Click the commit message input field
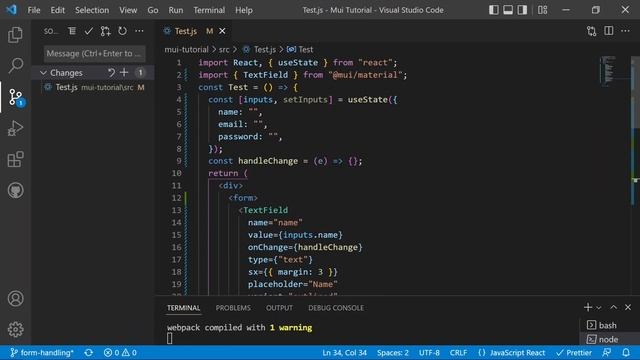This screenshot has height=360, width=640. coord(94,53)
